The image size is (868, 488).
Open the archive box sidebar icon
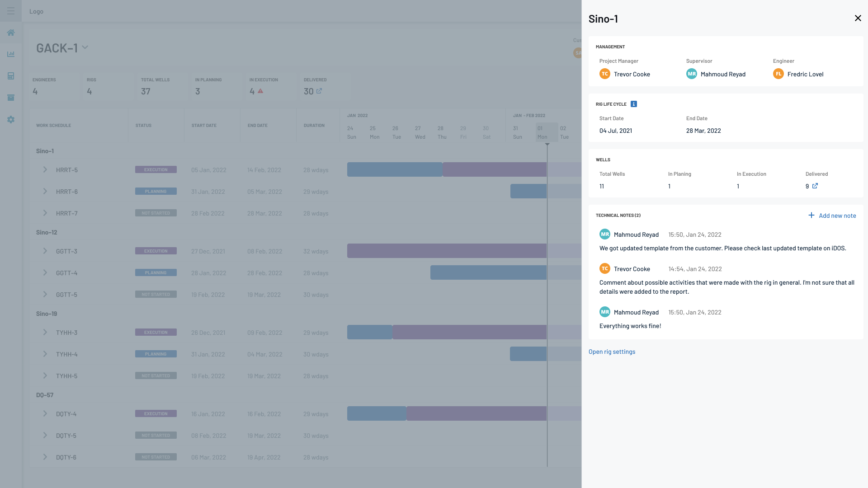pos(11,98)
